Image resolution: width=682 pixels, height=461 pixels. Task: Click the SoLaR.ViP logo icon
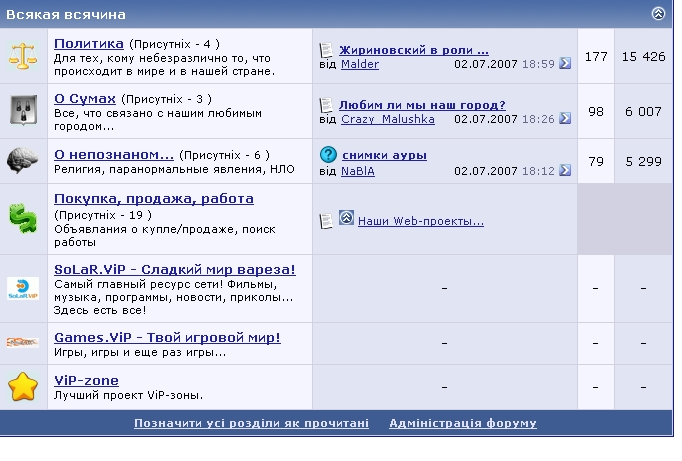[22, 288]
